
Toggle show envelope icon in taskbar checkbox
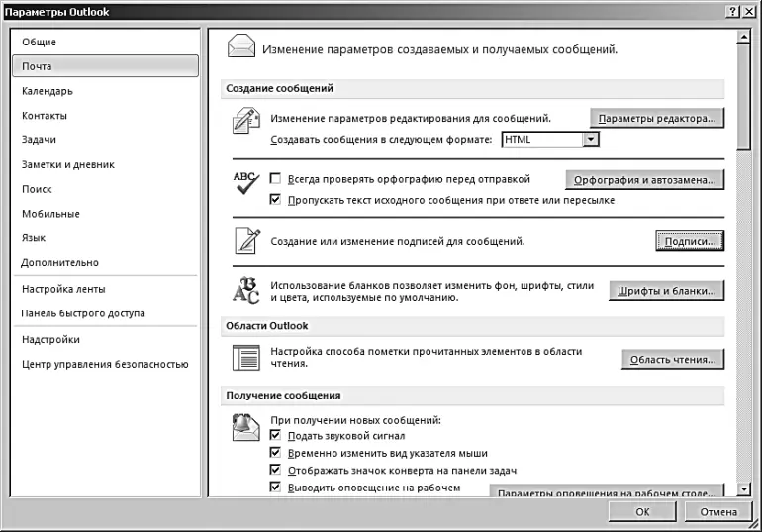click(x=275, y=470)
